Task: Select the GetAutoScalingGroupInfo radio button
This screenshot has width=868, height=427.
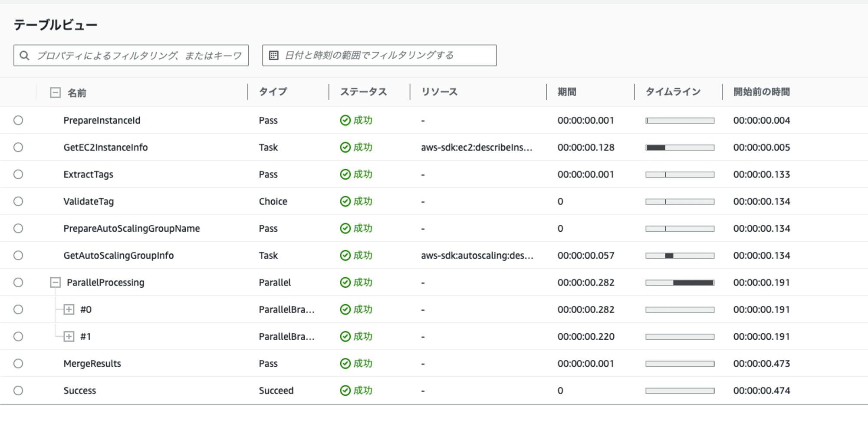Action: click(x=18, y=255)
